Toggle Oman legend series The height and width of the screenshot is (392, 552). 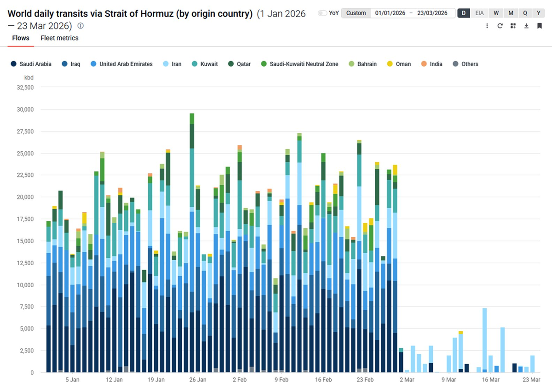[x=399, y=64]
